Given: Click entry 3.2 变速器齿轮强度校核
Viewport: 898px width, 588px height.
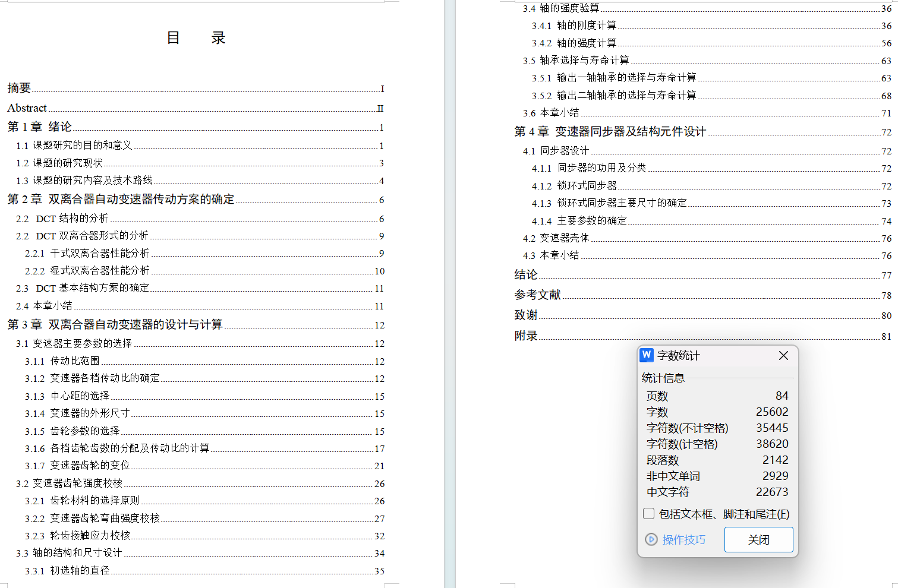Looking at the screenshot, I should click(x=200, y=483).
